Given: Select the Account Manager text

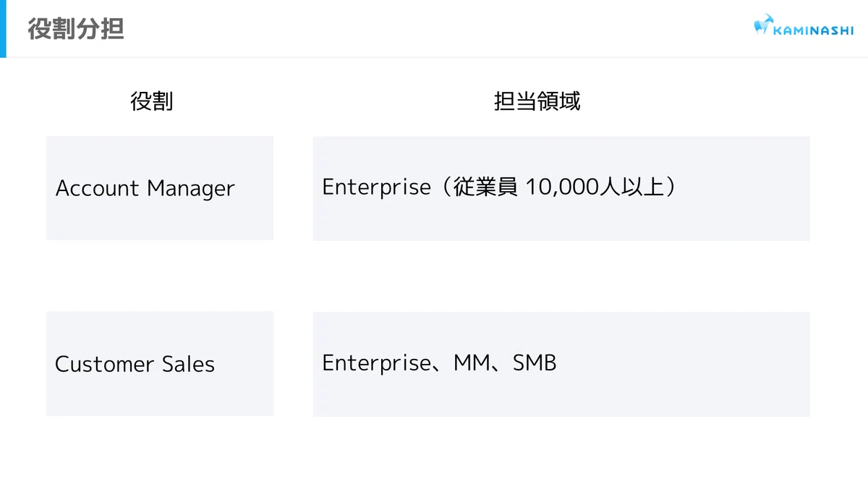Looking at the screenshot, I should (x=145, y=188).
